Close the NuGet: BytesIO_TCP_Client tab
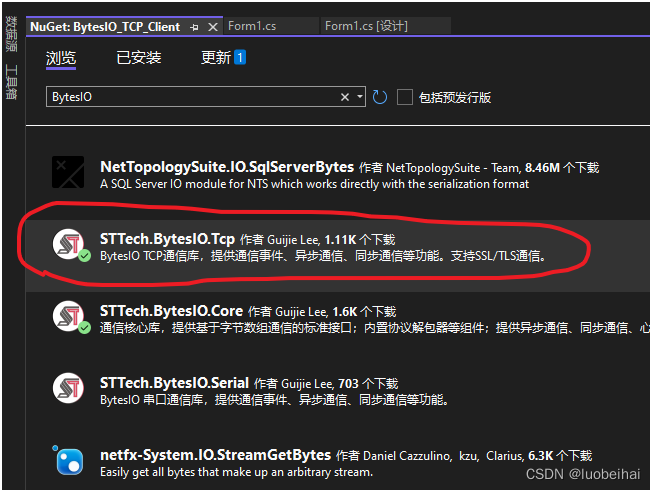The image size is (656, 490). point(213,27)
